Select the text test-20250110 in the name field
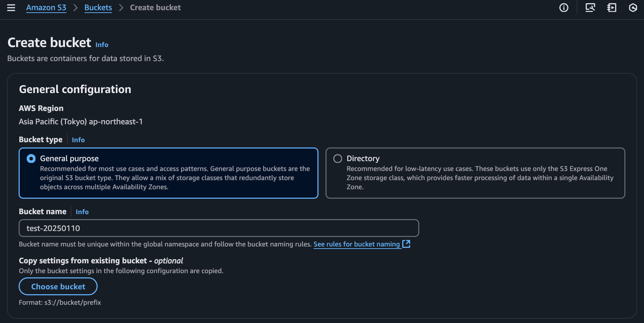The image size is (644, 323). 53,228
